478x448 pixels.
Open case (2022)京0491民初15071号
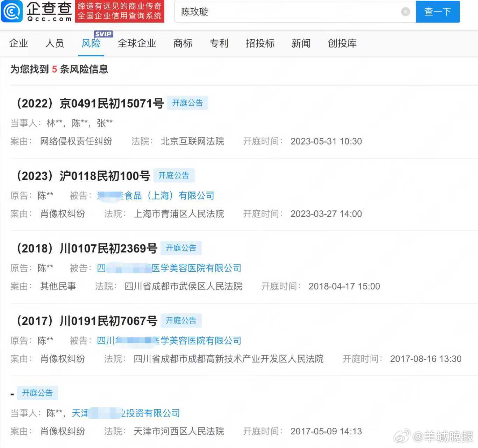pos(90,103)
